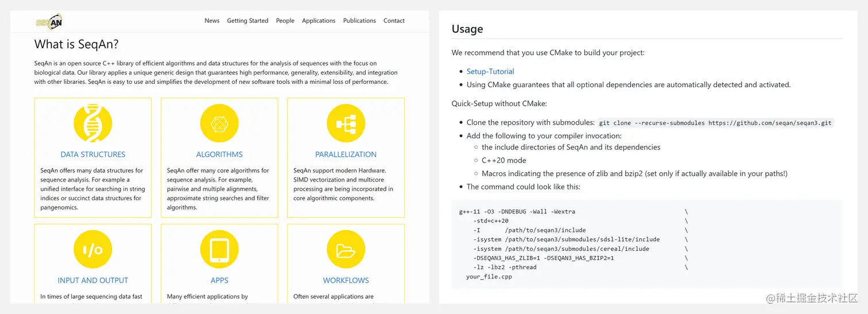The height and width of the screenshot is (314, 868).
Task: Follow the APPS card link
Action: [219, 281]
